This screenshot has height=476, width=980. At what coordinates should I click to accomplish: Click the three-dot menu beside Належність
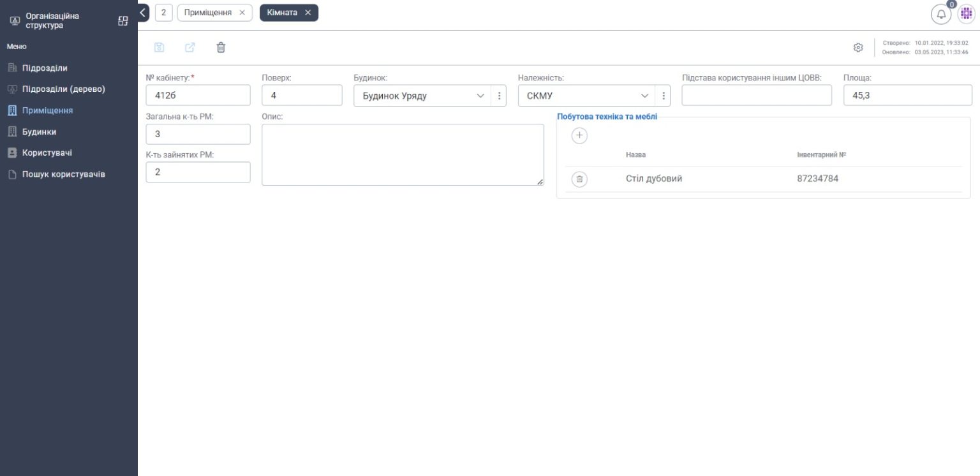coord(664,94)
